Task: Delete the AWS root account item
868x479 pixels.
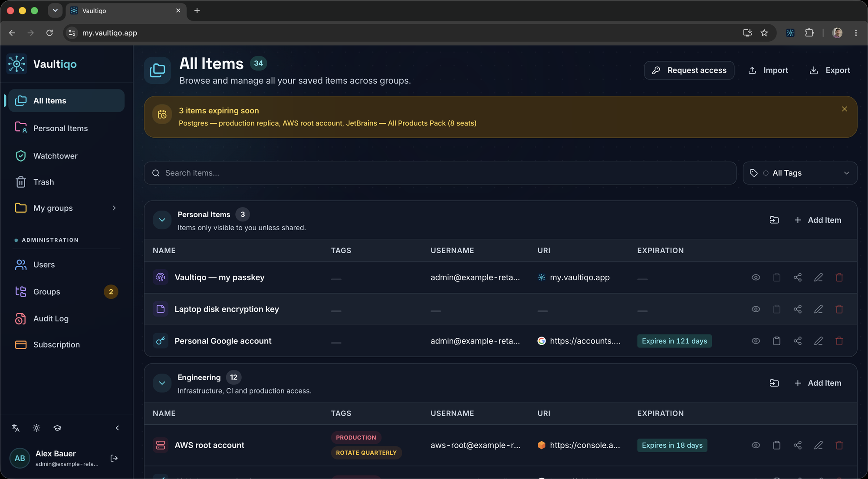Action: (x=839, y=445)
